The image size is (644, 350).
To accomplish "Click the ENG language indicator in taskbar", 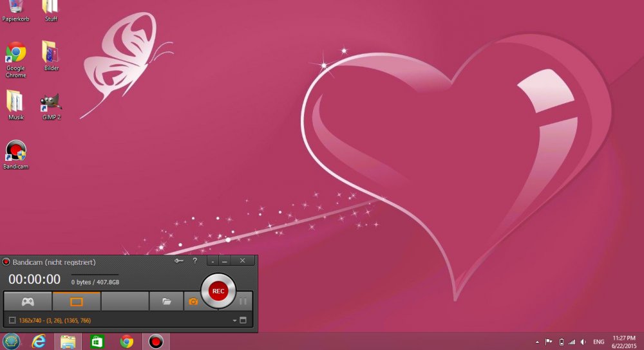I will tap(598, 342).
